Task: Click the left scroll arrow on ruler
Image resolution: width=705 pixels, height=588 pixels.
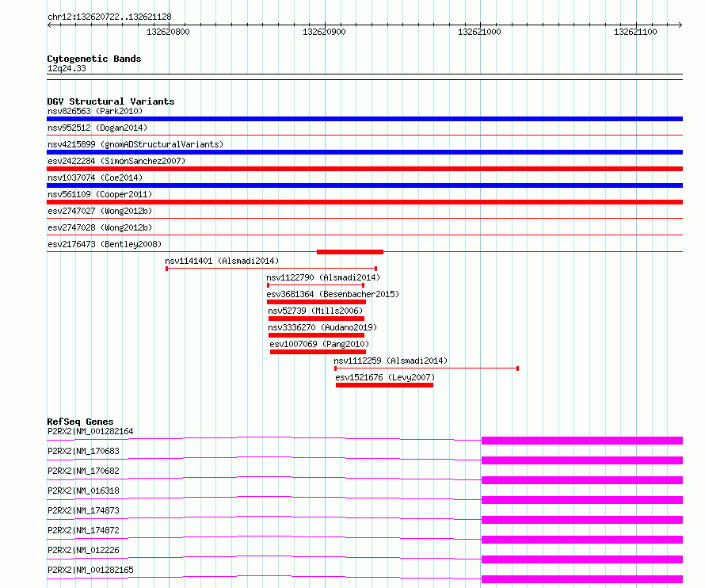Action: coord(49,25)
